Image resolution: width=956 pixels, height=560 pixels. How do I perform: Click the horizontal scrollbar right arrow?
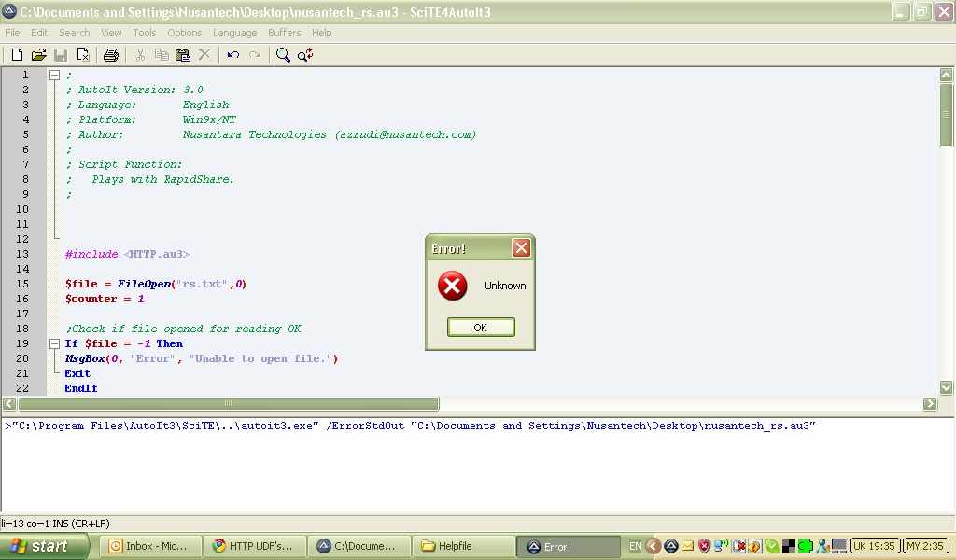(930, 404)
